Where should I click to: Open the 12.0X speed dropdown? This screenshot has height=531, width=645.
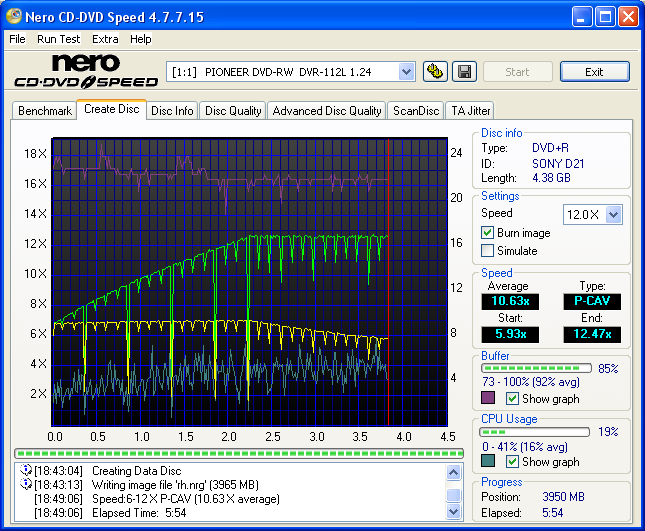tap(613, 214)
